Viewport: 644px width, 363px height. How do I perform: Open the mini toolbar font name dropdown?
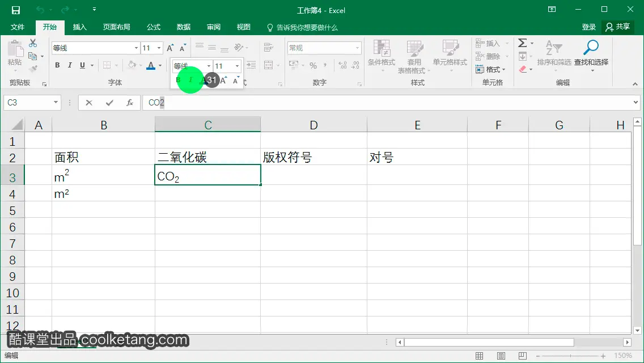click(209, 66)
